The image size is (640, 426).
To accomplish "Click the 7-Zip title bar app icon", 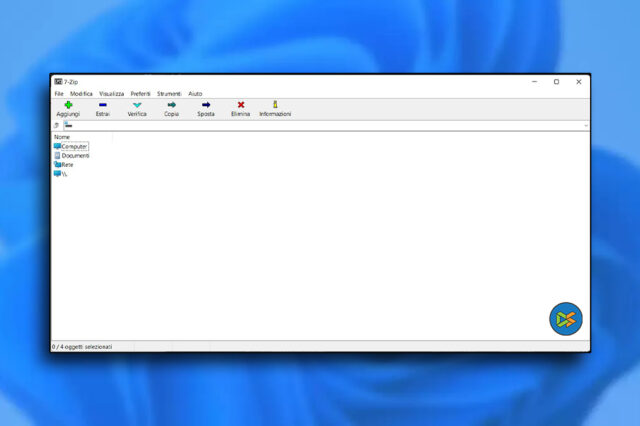I will tap(58, 82).
